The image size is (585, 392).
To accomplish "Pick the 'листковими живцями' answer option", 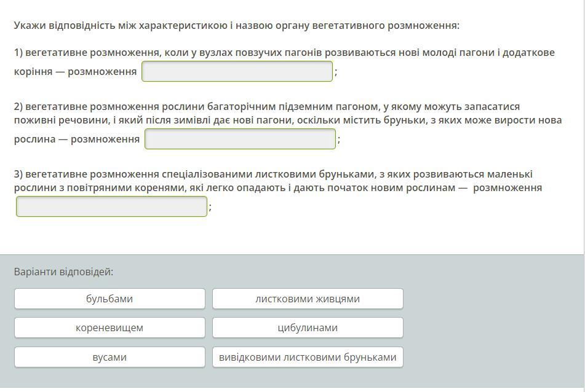I will pyautogui.click(x=308, y=299).
